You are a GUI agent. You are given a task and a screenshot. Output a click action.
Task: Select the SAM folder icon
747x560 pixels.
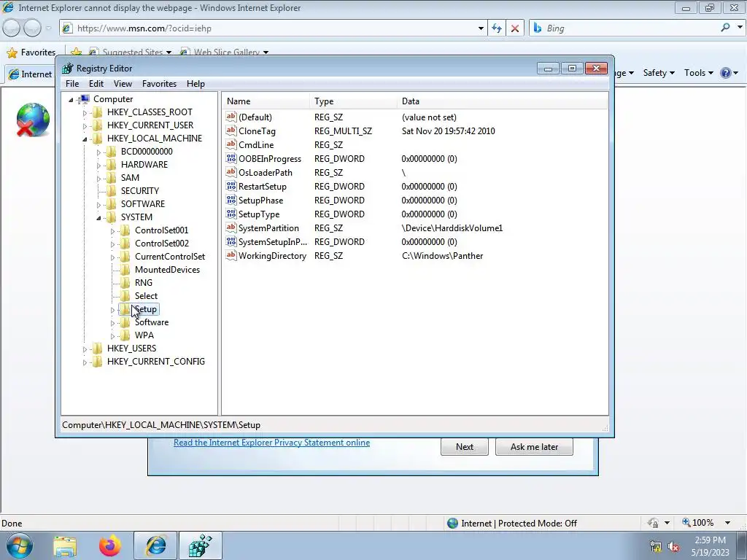(111, 178)
